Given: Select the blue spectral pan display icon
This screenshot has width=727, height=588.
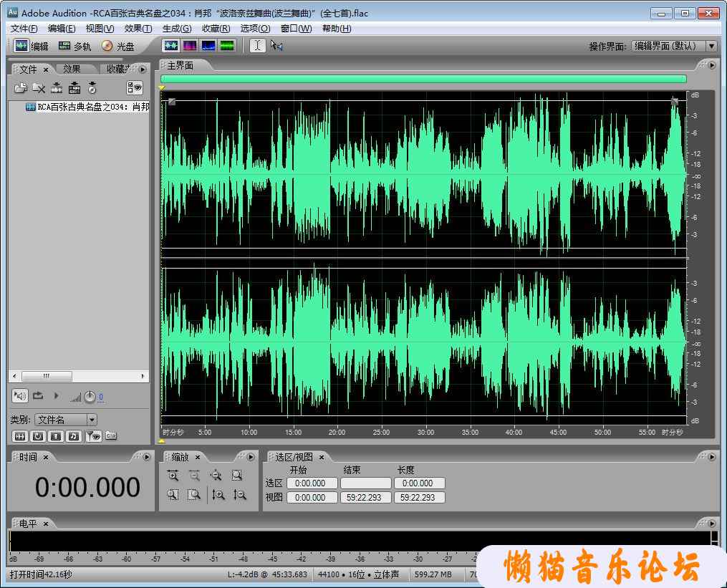Looking at the screenshot, I should 208,45.
